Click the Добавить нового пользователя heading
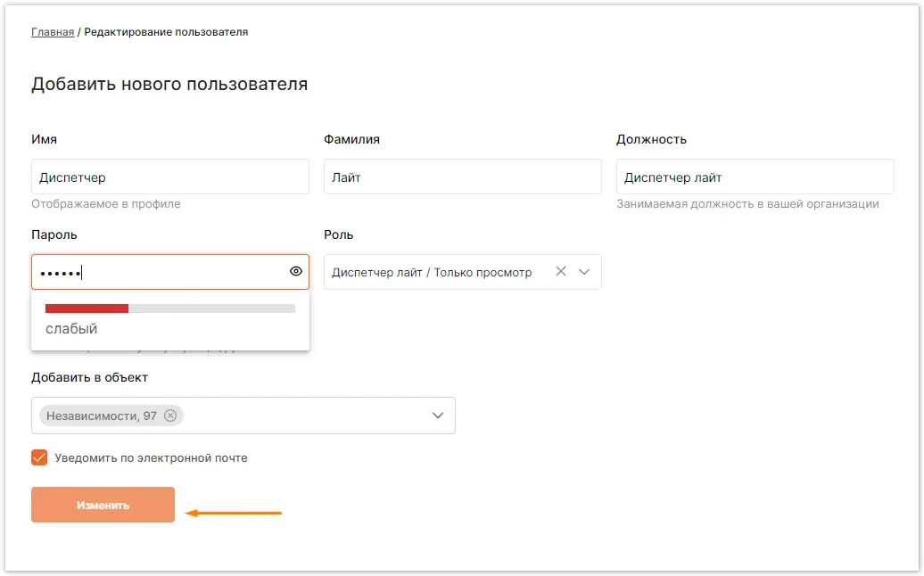 (169, 84)
